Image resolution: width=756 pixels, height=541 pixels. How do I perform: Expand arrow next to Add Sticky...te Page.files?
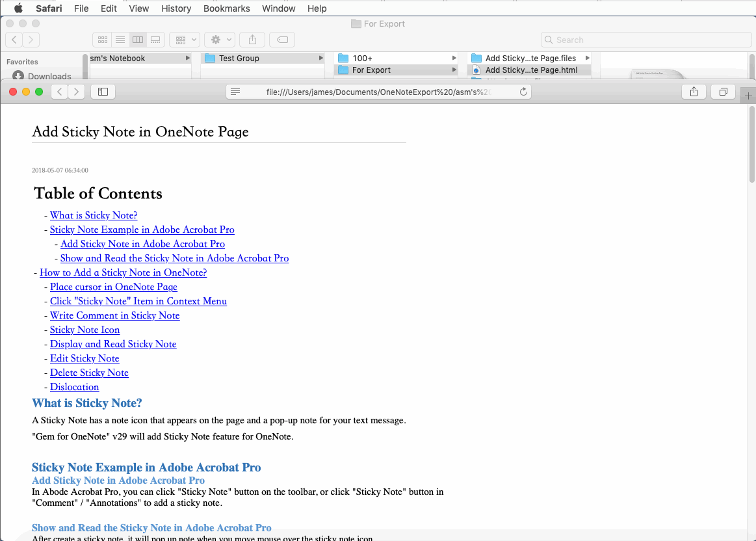[x=587, y=58]
